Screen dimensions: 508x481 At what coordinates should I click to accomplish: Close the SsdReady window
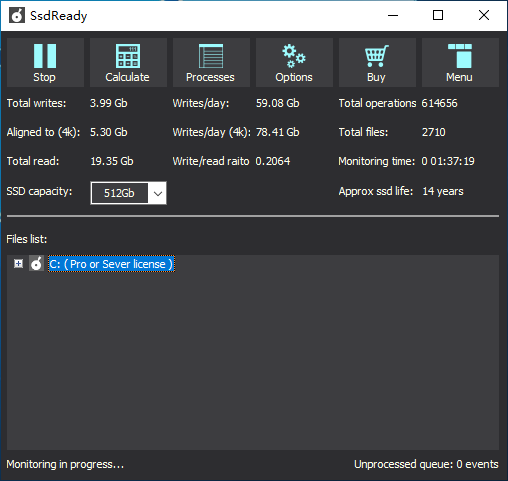[484, 15]
